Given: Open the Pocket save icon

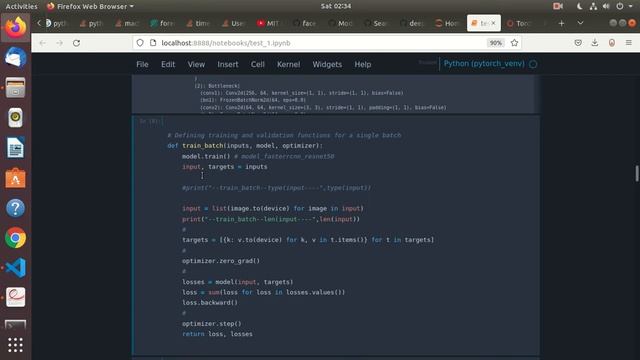Looking at the screenshot, I should (x=578, y=43).
